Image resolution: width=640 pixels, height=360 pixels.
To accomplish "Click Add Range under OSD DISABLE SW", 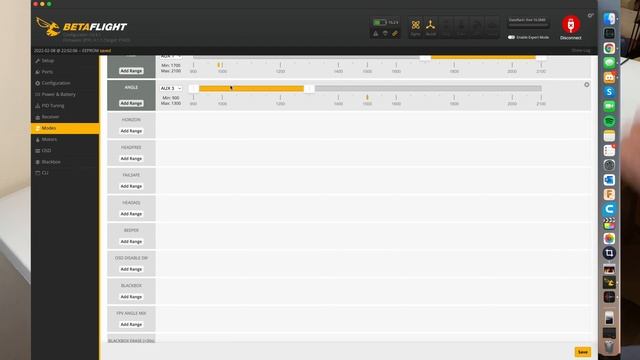I will 131,269.
